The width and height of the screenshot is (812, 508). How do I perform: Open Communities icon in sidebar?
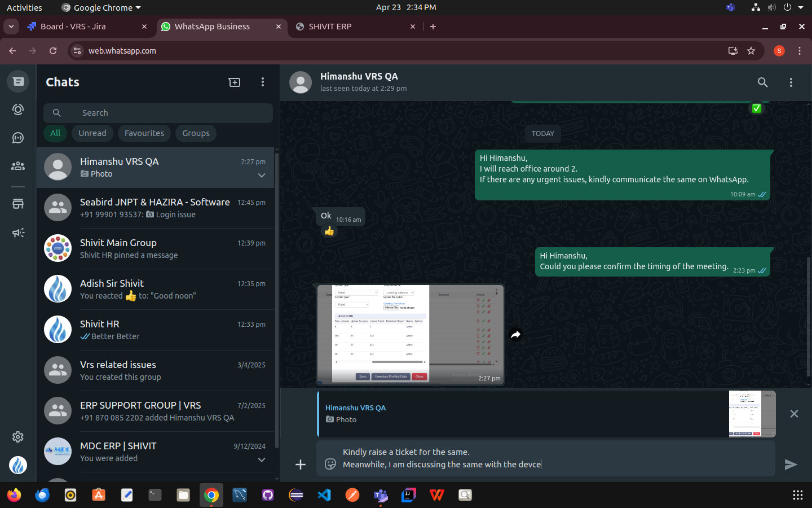tap(18, 166)
